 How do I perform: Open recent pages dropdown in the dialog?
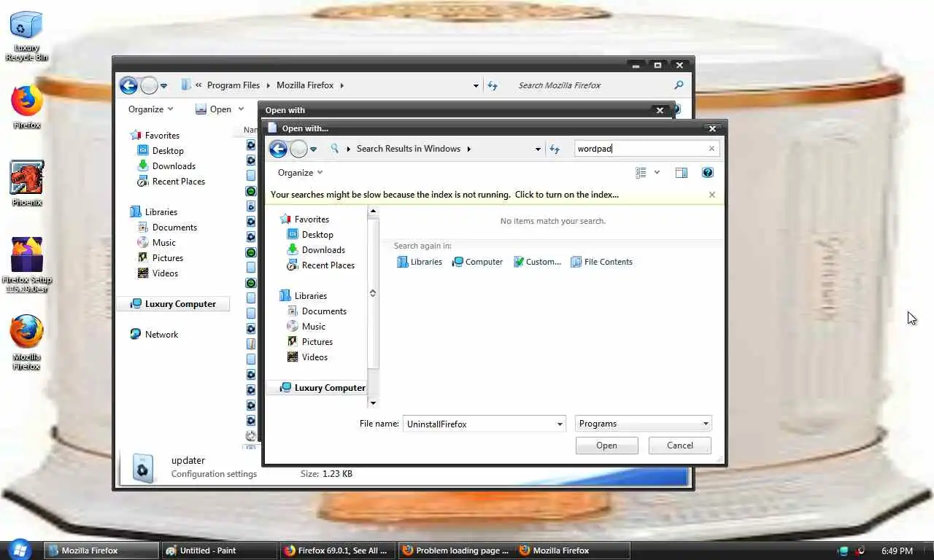[x=313, y=149]
